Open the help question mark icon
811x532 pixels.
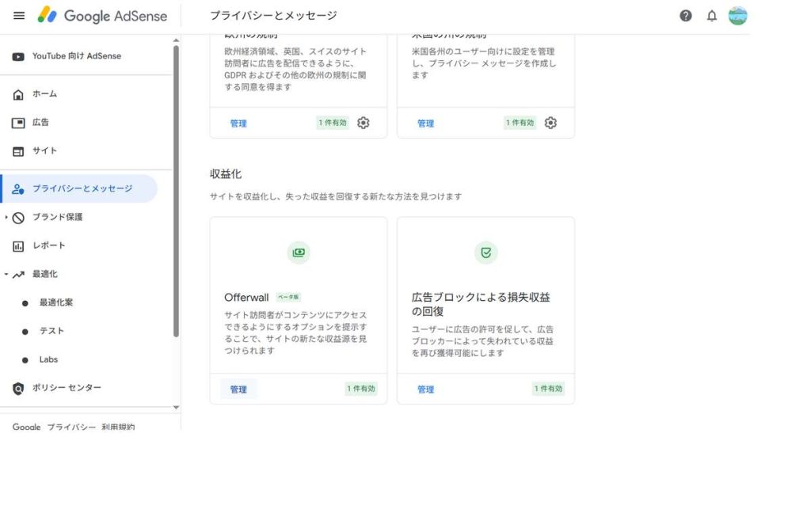pyautogui.click(x=686, y=16)
